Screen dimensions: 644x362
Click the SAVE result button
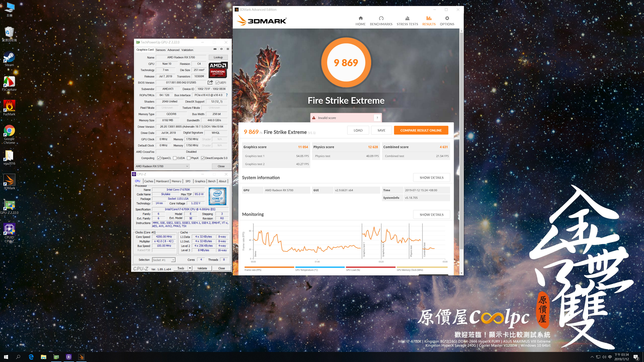(x=381, y=130)
